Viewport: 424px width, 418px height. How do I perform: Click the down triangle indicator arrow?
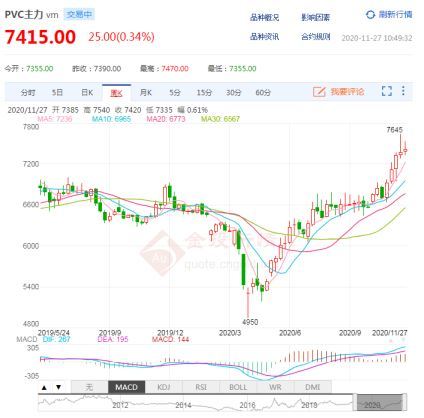(58, 387)
